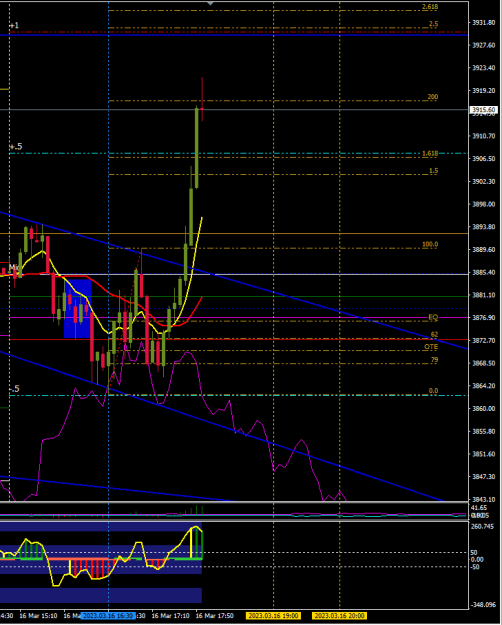Click the 200 Fibonacci extension label

tap(433, 97)
